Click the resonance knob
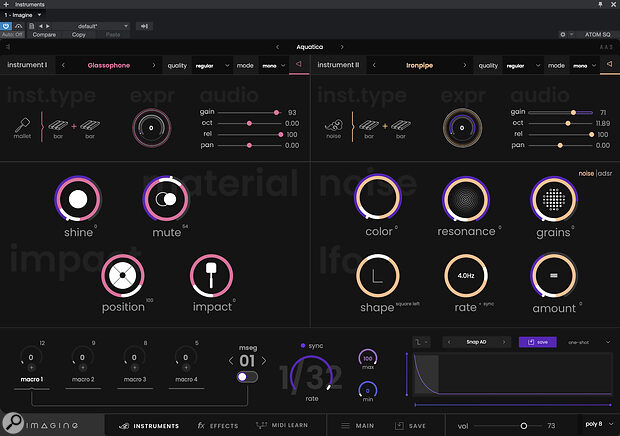This screenshot has width=620, height=436. 466,199
